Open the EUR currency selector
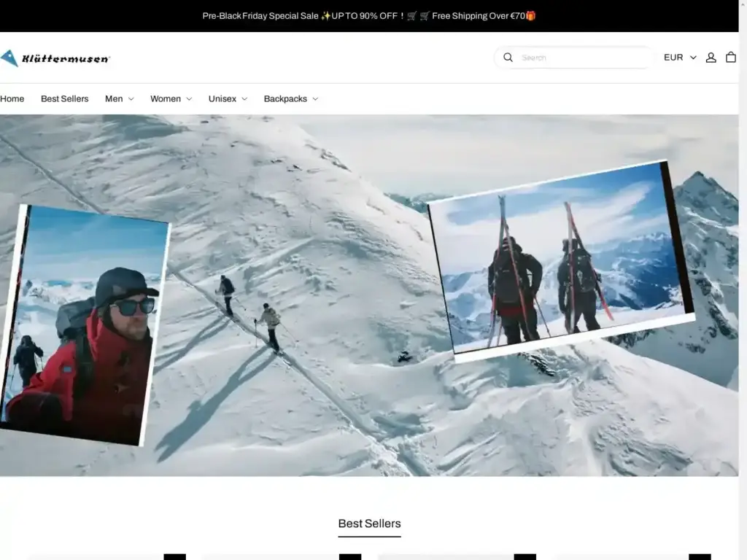Screen dimensions: 747x560 tap(678, 57)
